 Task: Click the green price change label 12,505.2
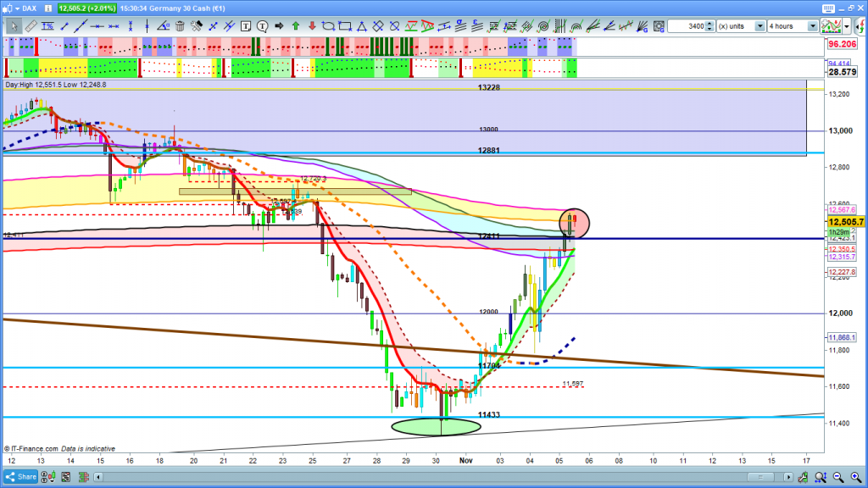tap(88, 8)
